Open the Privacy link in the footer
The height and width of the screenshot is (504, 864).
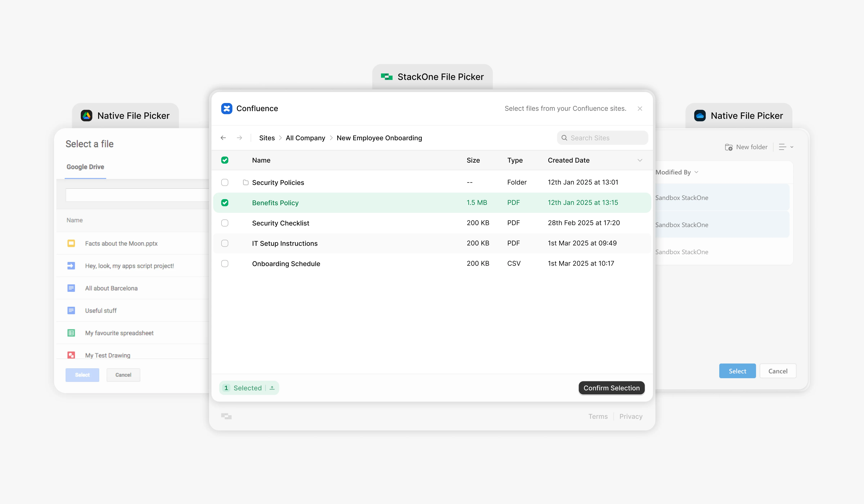click(631, 416)
